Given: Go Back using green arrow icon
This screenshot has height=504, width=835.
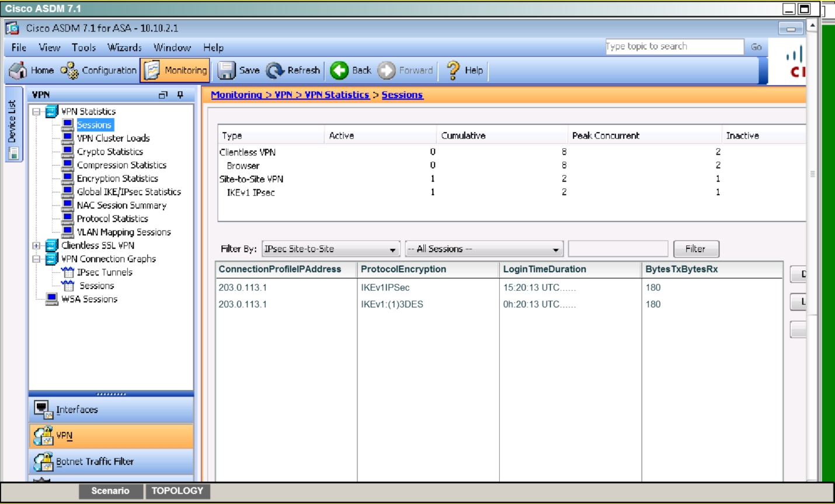Looking at the screenshot, I should tap(339, 70).
